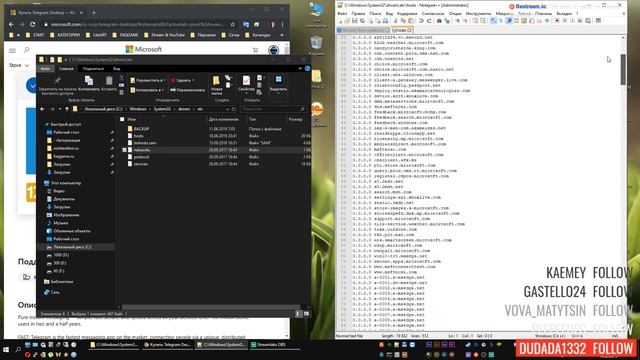Click Copy (Копировать) icon in Explorer ribbon

(89, 80)
